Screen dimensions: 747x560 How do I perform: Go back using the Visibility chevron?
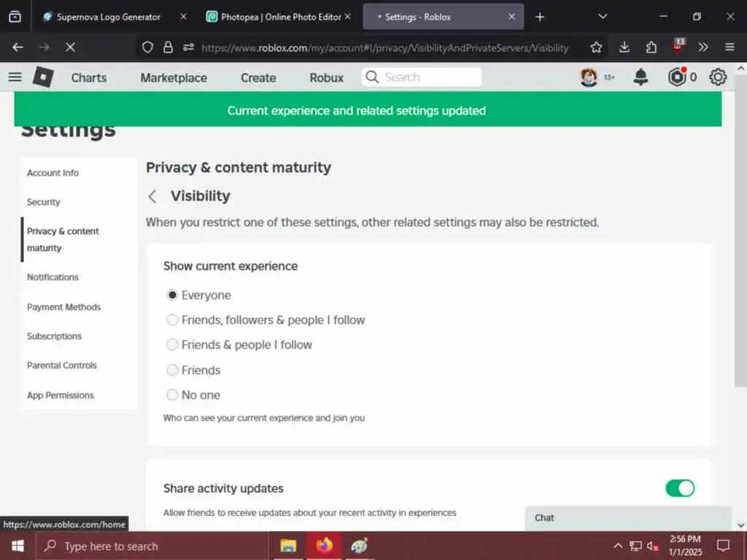(152, 196)
